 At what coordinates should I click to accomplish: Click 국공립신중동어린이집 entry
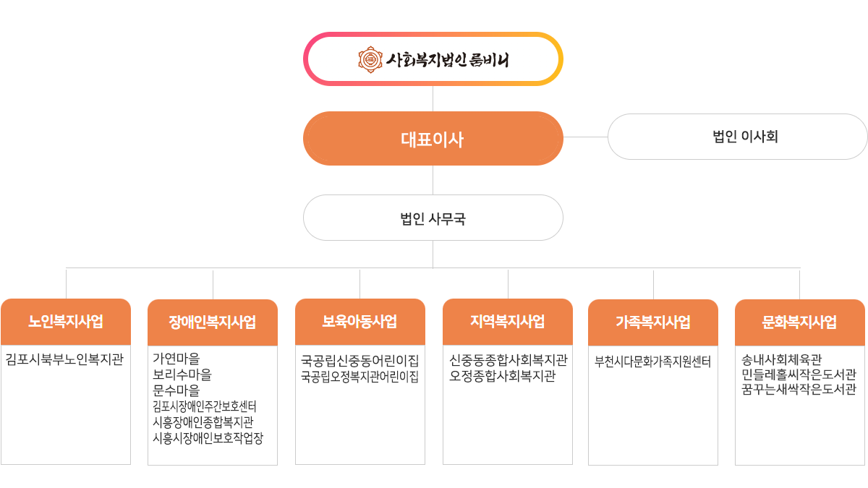[x=359, y=360]
